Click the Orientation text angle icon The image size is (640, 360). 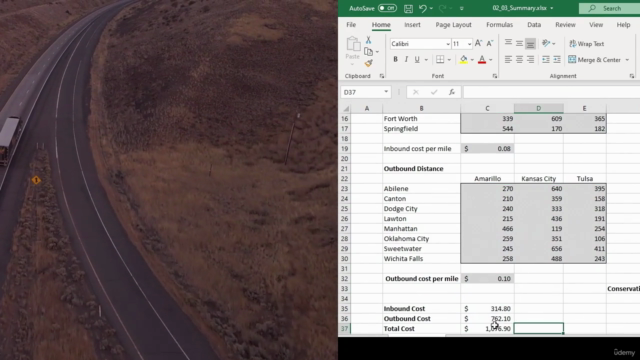546,43
